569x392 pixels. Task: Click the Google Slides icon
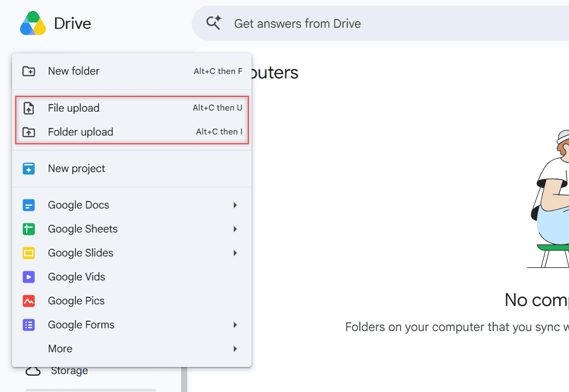(x=29, y=253)
